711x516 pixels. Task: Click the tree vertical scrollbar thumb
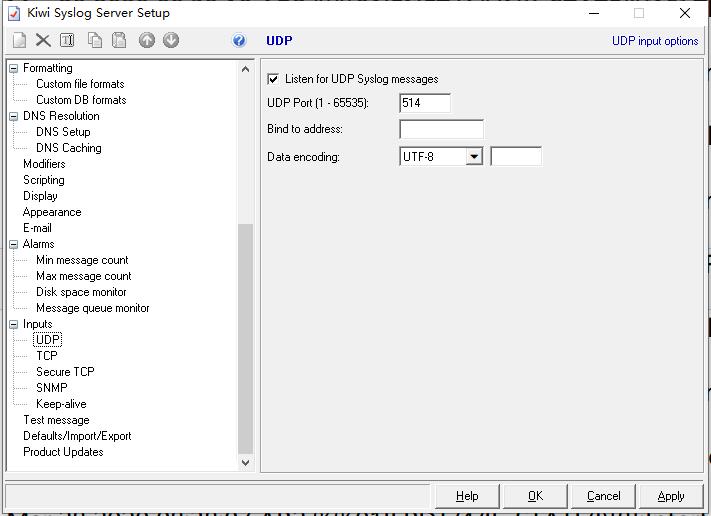tap(245, 339)
